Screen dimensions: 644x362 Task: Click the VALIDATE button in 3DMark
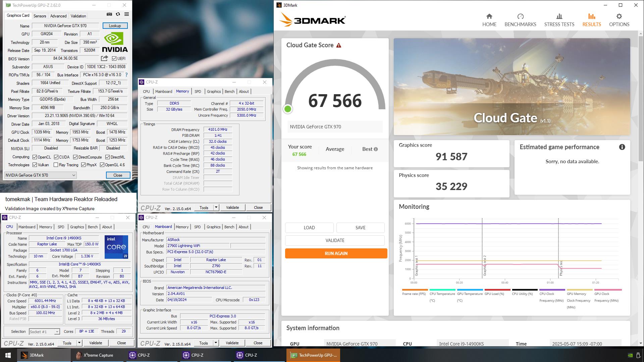click(335, 241)
